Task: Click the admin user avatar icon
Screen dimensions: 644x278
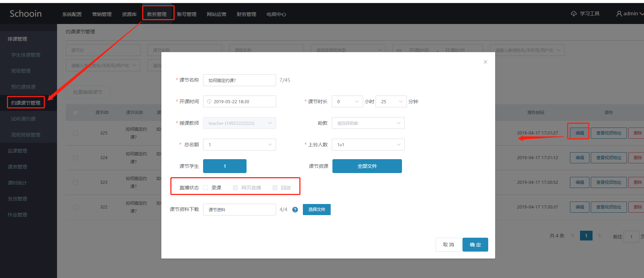Action: click(619, 14)
